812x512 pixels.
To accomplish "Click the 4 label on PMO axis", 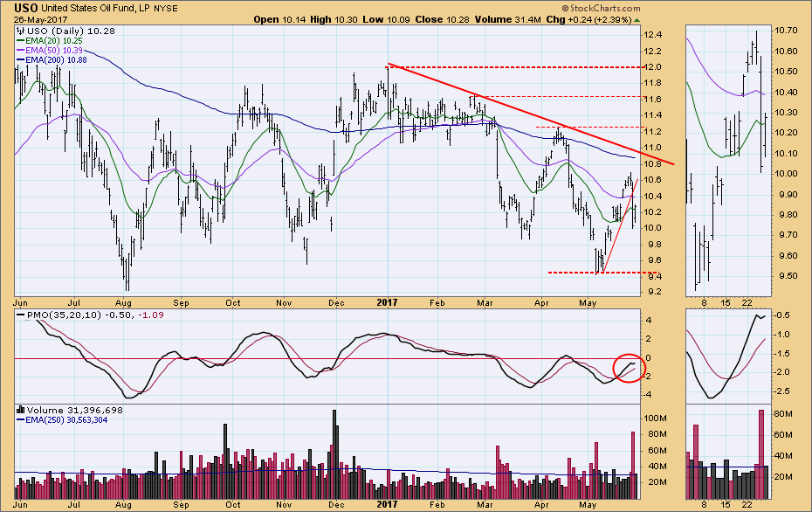I will [x=647, y=321].
